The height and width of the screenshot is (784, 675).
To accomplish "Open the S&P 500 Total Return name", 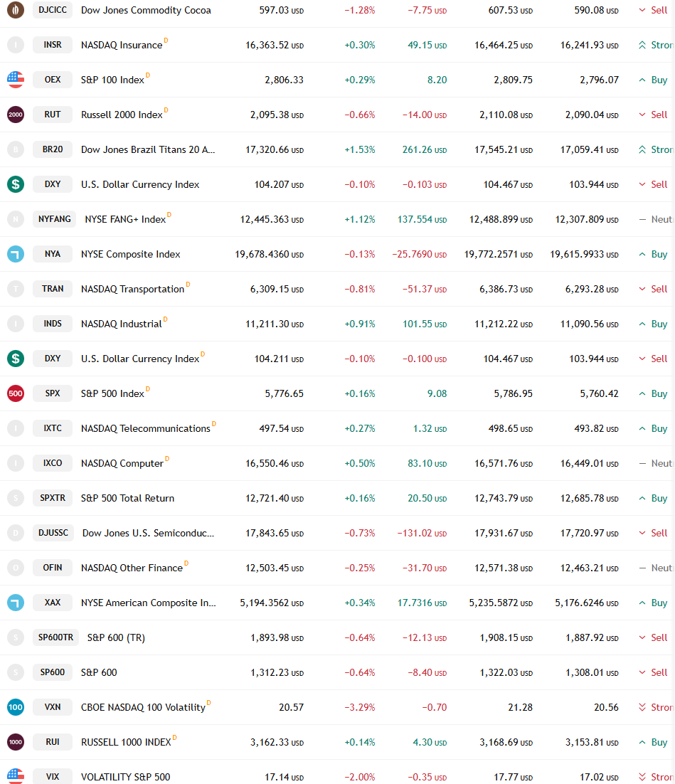I will (x=127, y=498).
